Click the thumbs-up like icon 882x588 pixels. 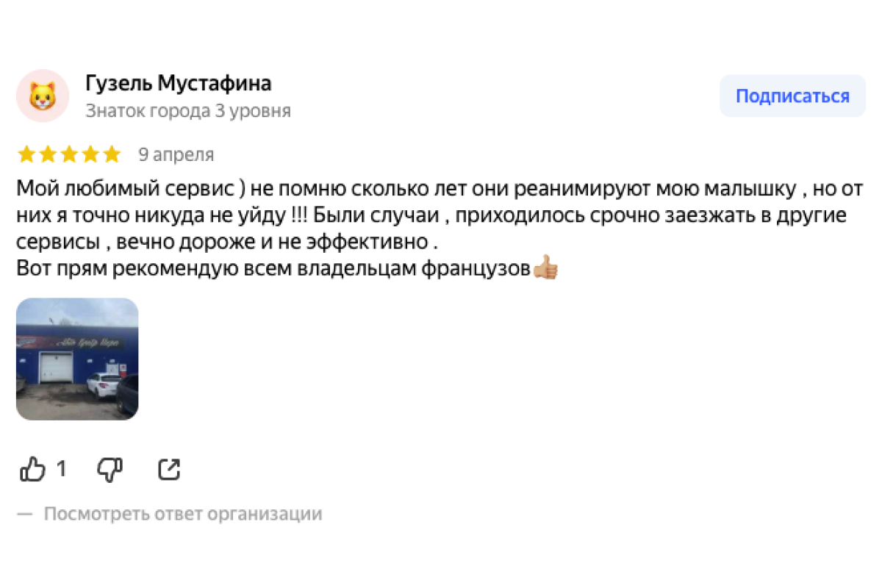[32, 469]
